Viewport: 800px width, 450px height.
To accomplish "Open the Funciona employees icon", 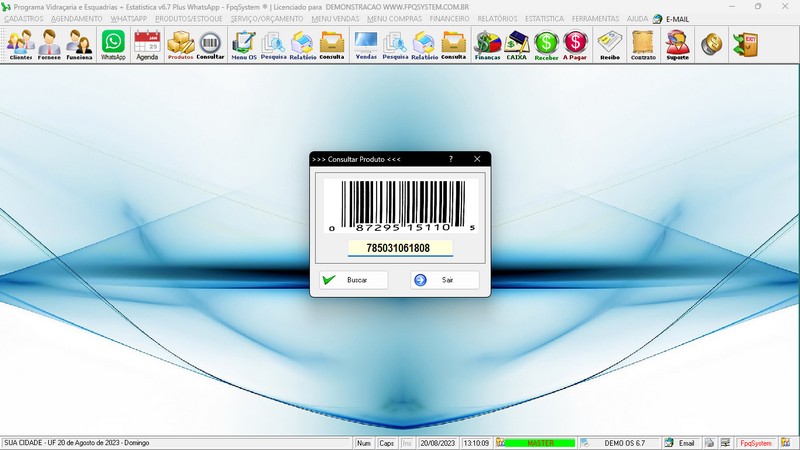I will click(79, 45).
